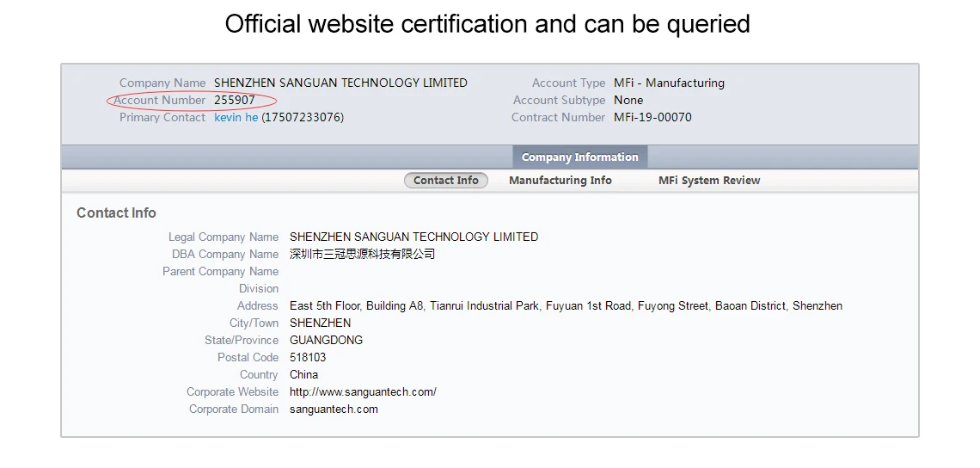Click the Division label

259,288
